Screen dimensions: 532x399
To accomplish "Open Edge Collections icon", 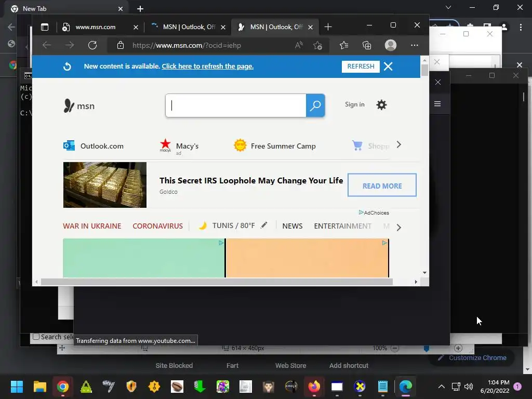I will click(x=367, y=45).
